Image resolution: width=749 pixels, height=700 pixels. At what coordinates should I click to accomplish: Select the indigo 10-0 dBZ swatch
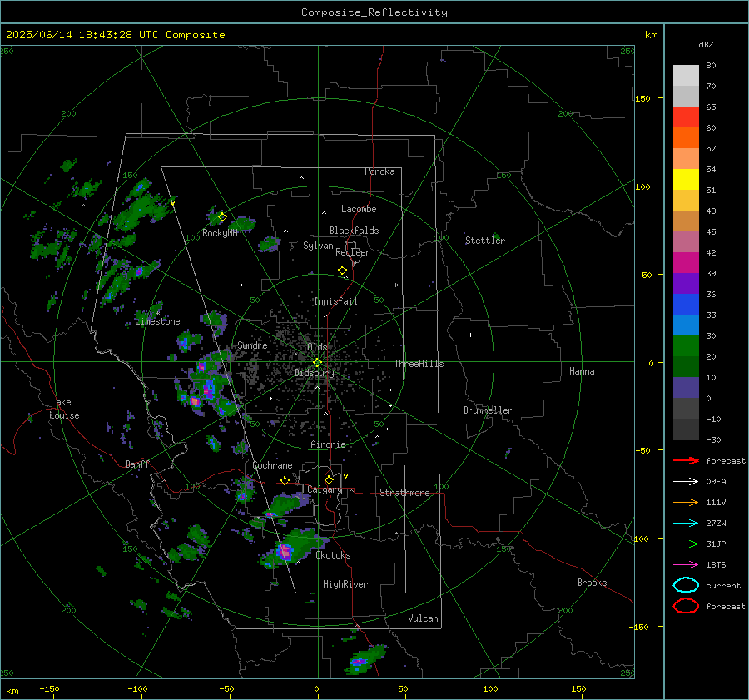[686, 388]
